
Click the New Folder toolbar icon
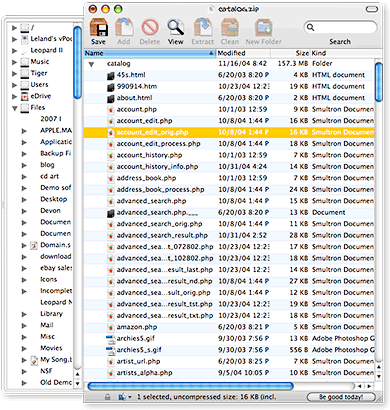tap(264, 27)
